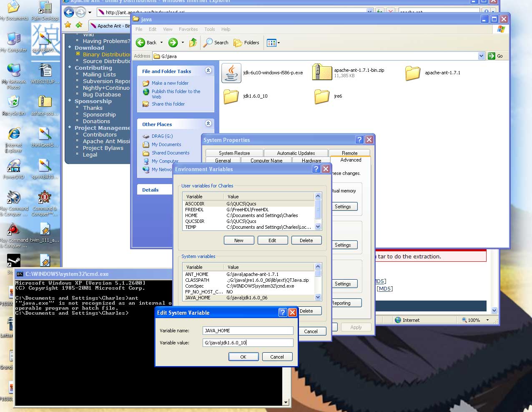532x412 pixels.
Task: Open the Explorer address bar dropdown
Action: click(x=482, y=56)
